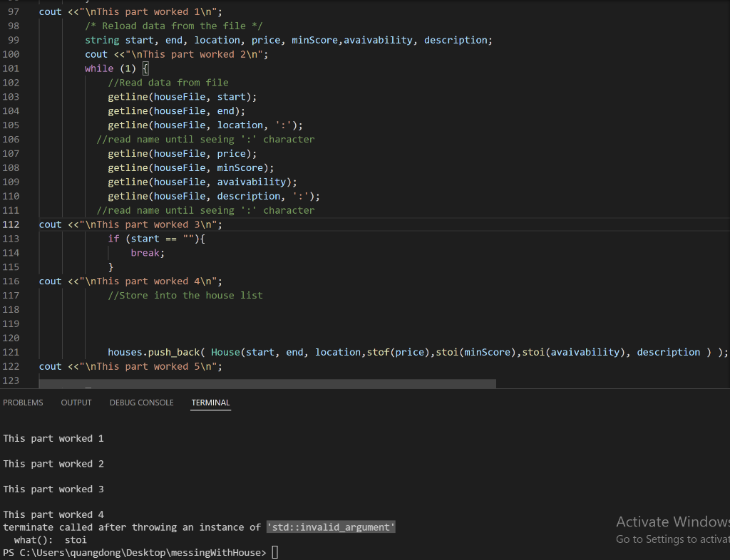Open the OUTPUT panel tab
Viewport: 730px width, 560px height.
coord(76,403)
